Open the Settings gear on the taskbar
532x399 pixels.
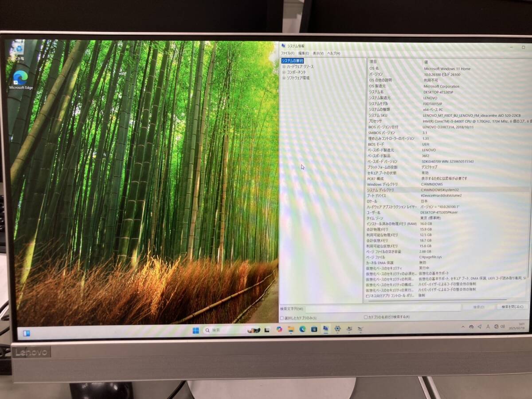337,329
